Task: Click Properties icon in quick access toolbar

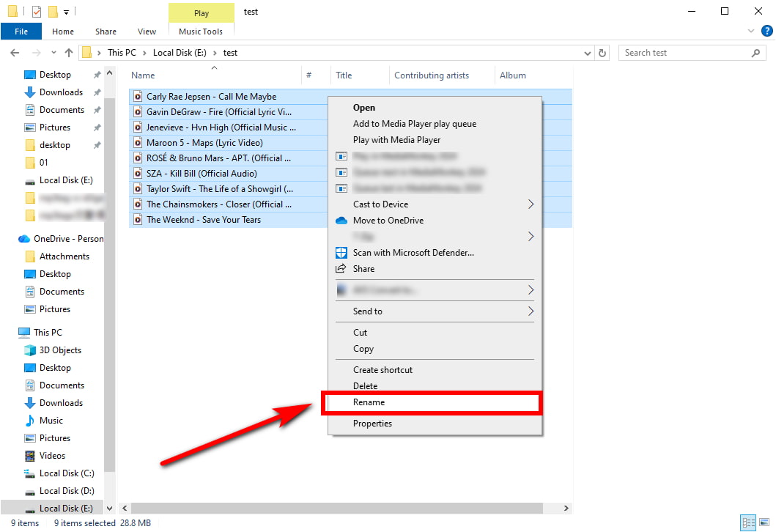Action: pyautogui.click(x=37, y=12)
